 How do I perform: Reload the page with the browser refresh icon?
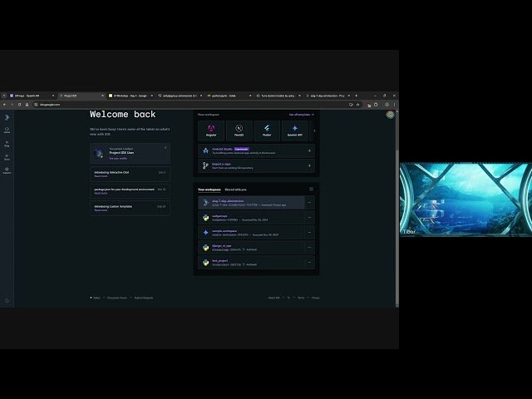point(19,105)
